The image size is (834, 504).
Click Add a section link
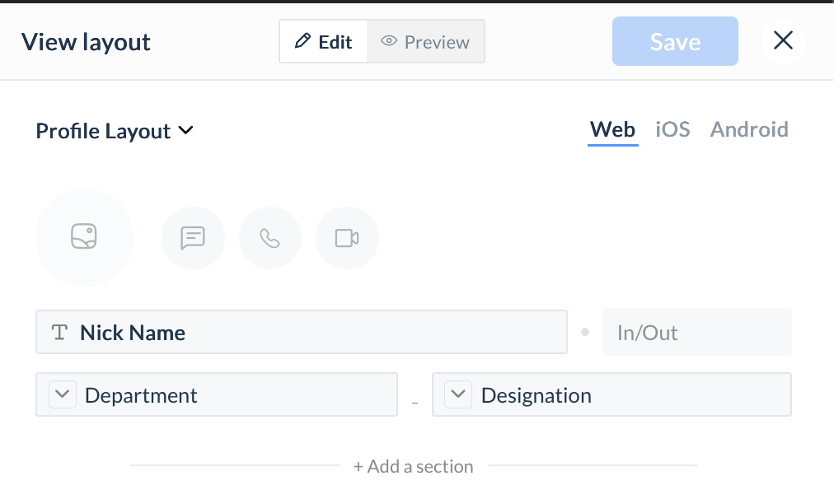coord(413,466)
